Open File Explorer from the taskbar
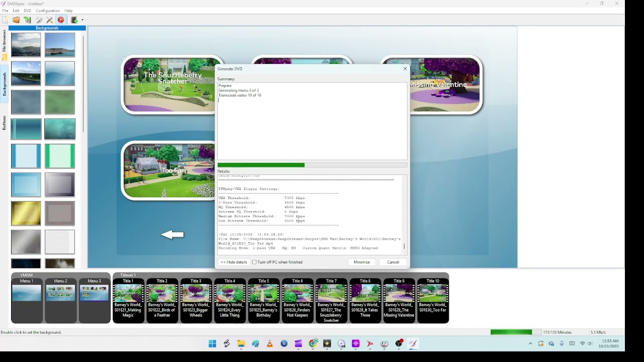The width and height of the screenshot is (644, 362). pyautogui.click(x=241, y=344)
